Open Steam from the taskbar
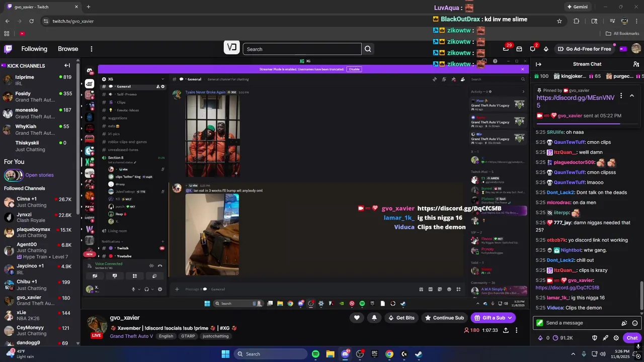 (419, 354)
